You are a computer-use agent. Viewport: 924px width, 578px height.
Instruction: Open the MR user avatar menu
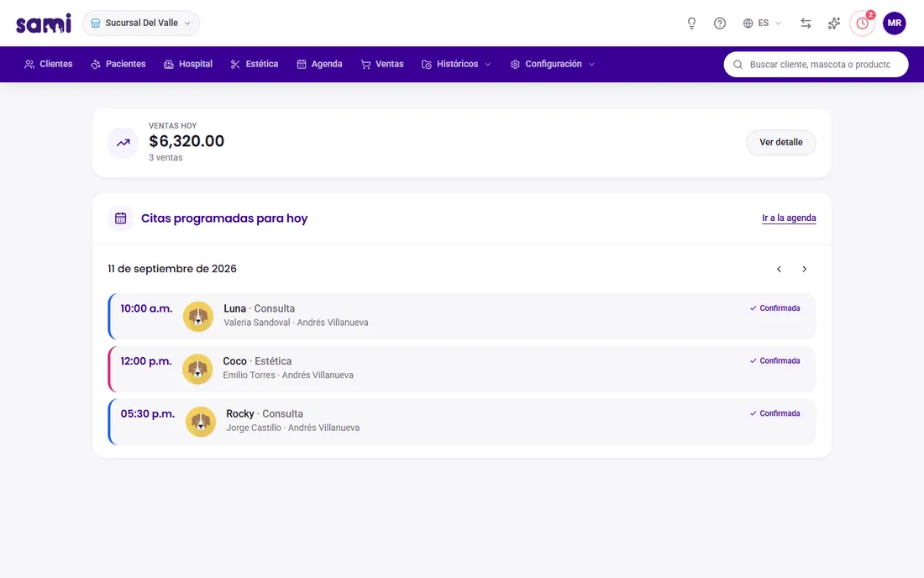(x=894, y=23)
